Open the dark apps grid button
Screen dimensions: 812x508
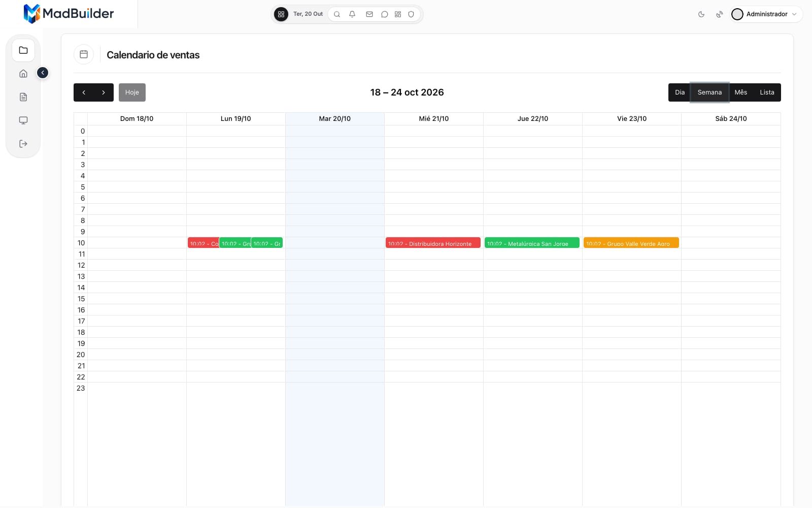pos(281,14)
